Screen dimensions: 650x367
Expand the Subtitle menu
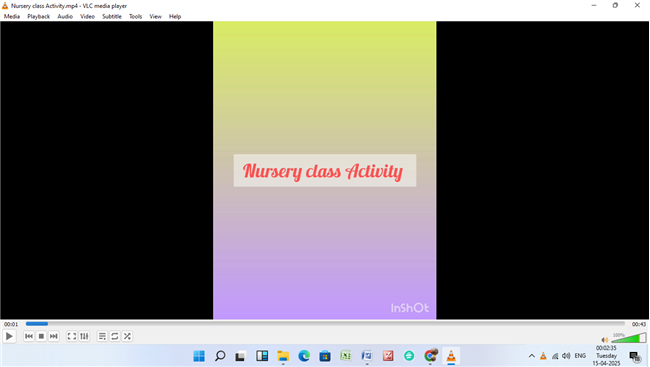point(112,17)
